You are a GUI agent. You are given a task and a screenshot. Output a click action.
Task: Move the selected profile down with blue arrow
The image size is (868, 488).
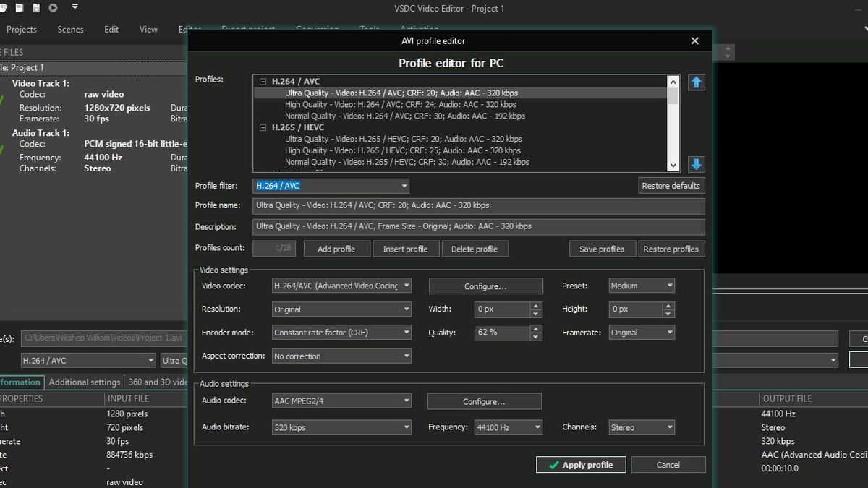click(696, 164)
